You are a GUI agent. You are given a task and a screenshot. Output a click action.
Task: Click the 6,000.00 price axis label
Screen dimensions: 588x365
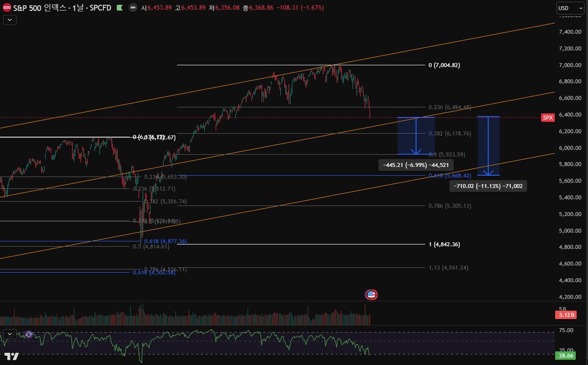(569, 148)
